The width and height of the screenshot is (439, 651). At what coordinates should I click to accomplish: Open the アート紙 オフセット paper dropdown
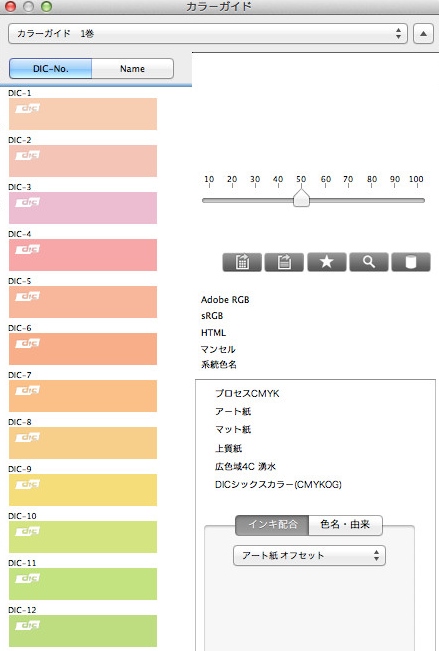[x=309, y=556]
